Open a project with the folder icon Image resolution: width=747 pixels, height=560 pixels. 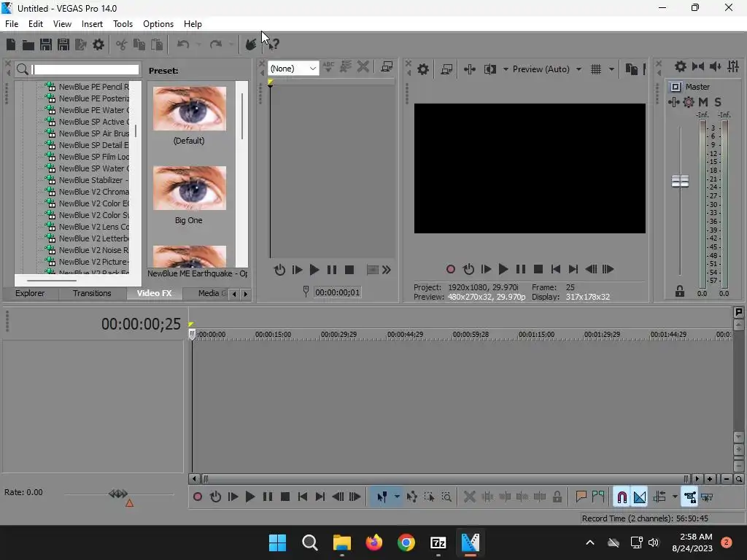coord(28,44)
